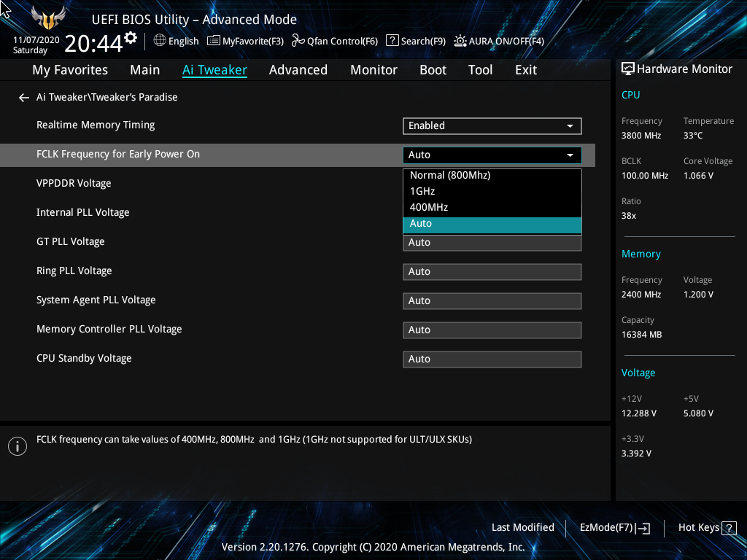Click the Hot Keys question mark box
This screenshot has height=560, width=747.
click(x=729, y=528)
